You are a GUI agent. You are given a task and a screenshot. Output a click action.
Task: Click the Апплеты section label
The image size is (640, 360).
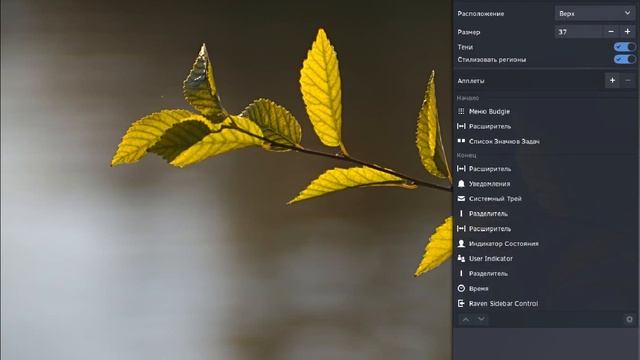pyautogui.click(x=471, y=81)
